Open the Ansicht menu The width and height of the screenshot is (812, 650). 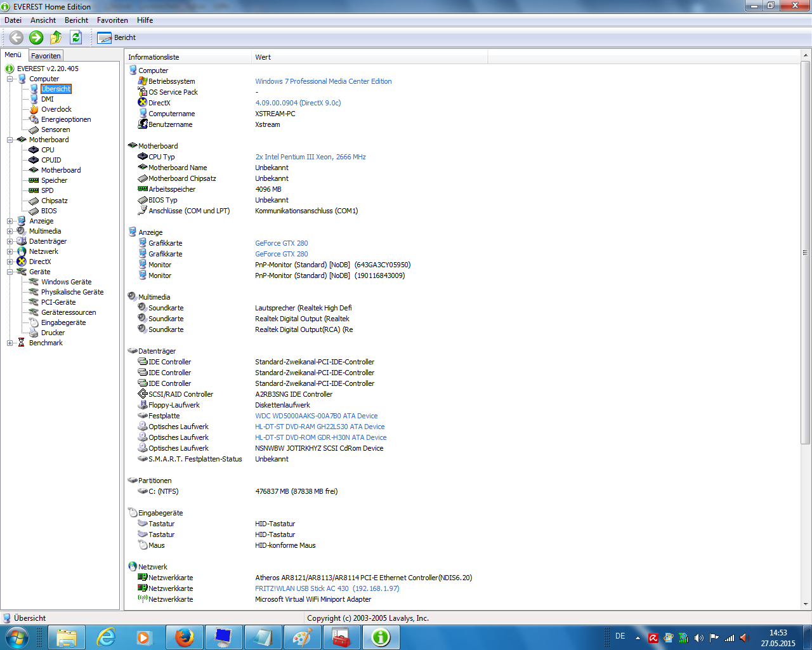tap(43, 20)
